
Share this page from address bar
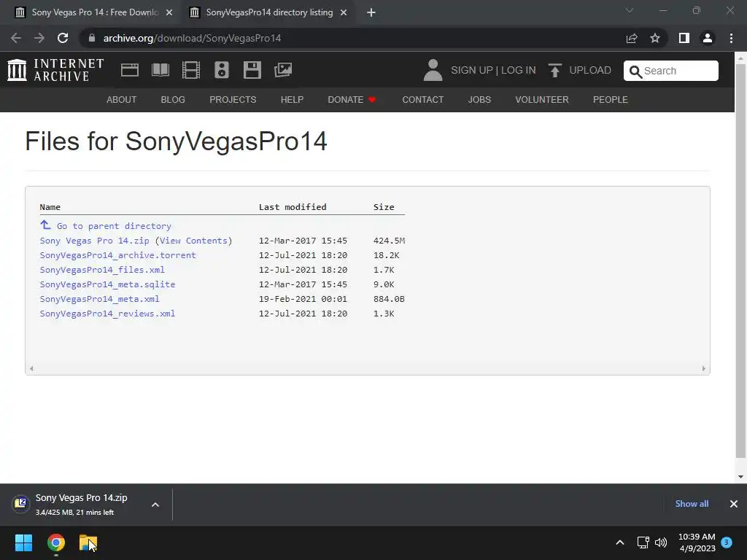click(632, 38)
